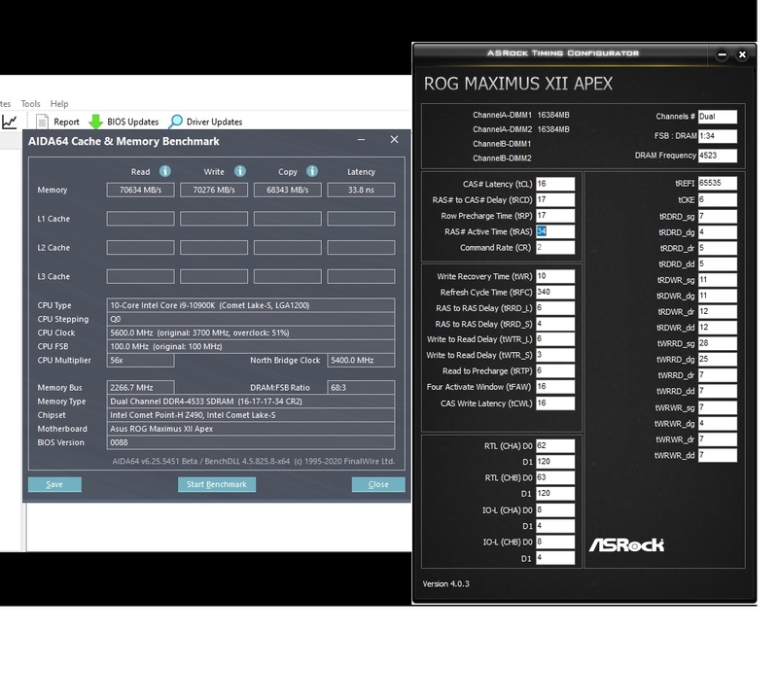Click the RTL (CHA) D0 field
Image resolution: width=778 pixels, height=700 pixels.
(x=555, y=446)
